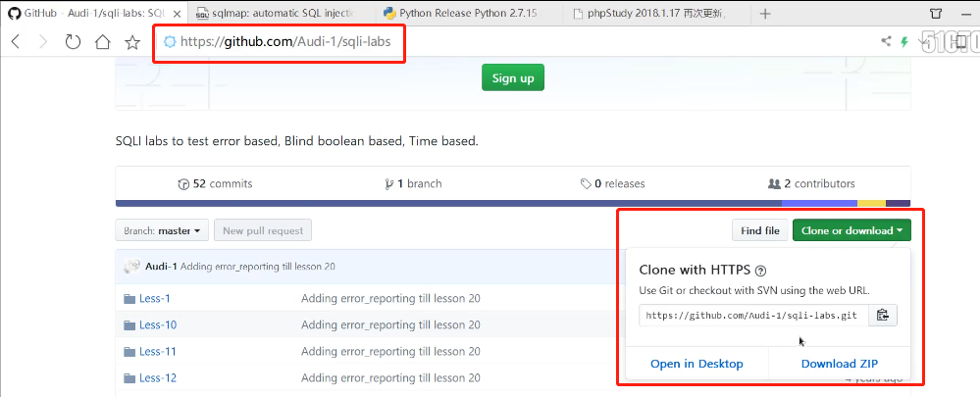Screen dimensions: 980x397
Task: Open commit message in the Less-10 row
Action: [390, 325]
